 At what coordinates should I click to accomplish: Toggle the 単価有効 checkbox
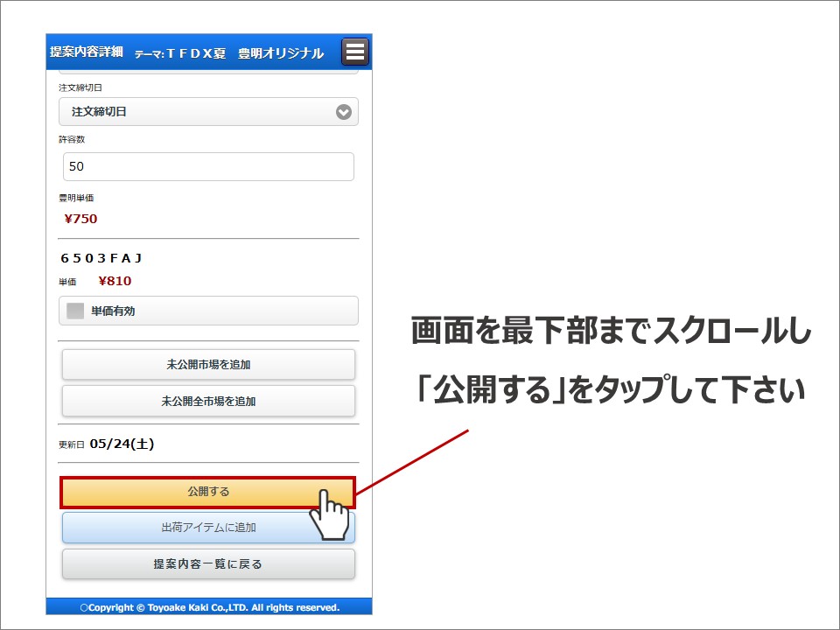click(75, 311)
